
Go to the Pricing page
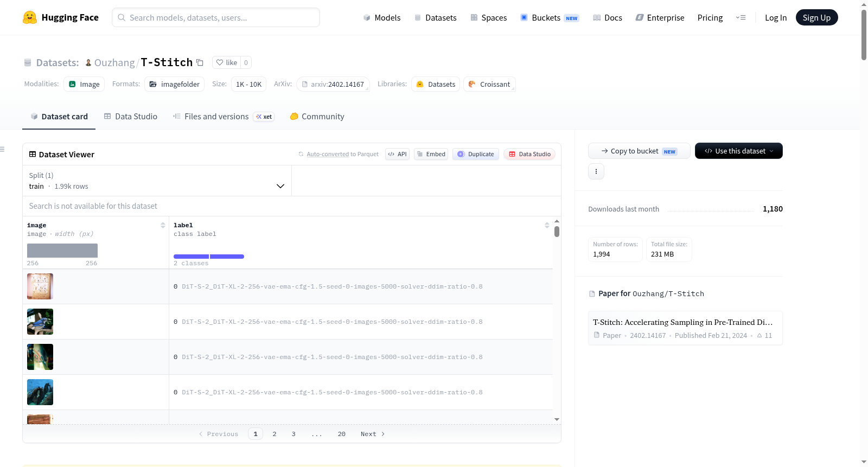tap(710, 17)
